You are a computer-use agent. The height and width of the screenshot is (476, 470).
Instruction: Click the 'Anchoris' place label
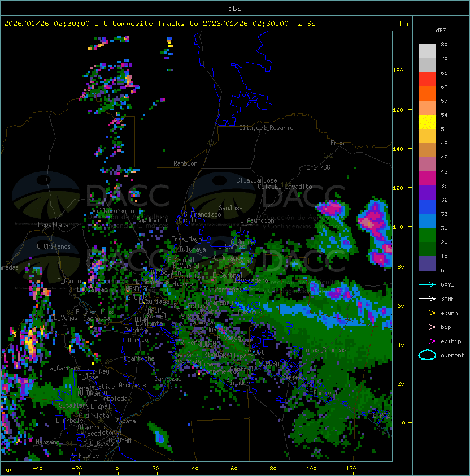coord(132,385)
